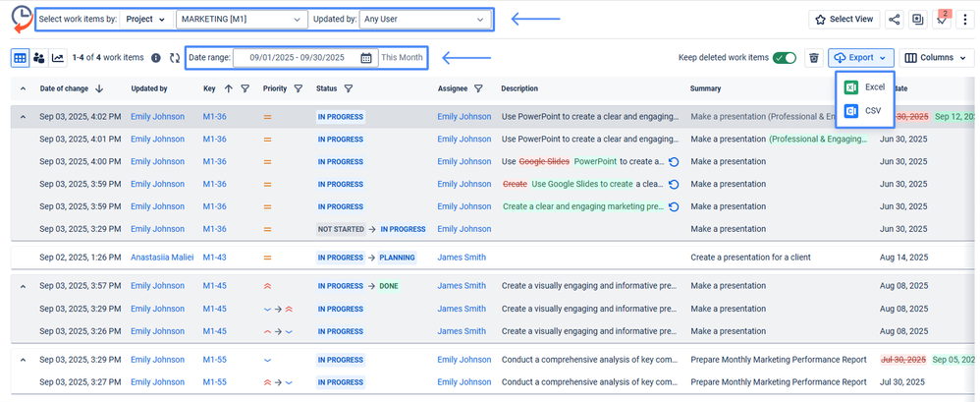Image resolution: width=980 pixels, height=402 pixels.
Task: Toggle Keep deleted work items switch
Action: pos(784,58)
